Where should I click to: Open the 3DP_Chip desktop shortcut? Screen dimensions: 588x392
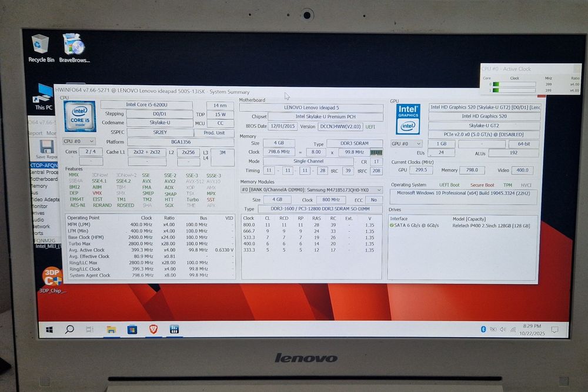52,280
